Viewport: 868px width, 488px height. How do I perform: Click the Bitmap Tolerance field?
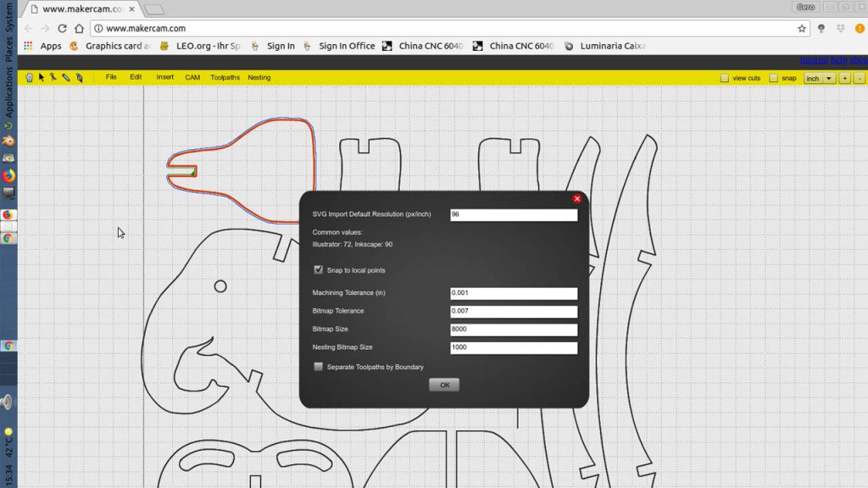click(x=514, y=312)
